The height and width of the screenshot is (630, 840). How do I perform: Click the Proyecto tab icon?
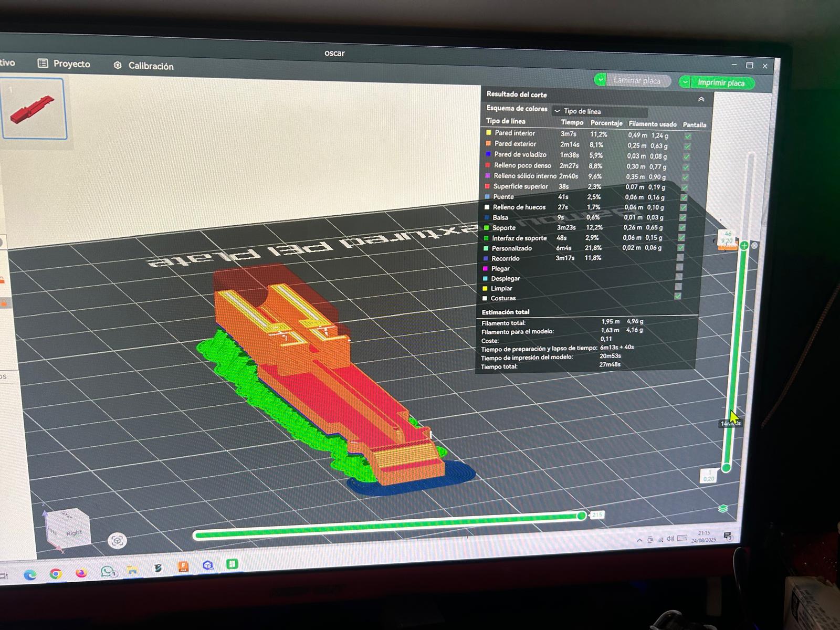43,63
